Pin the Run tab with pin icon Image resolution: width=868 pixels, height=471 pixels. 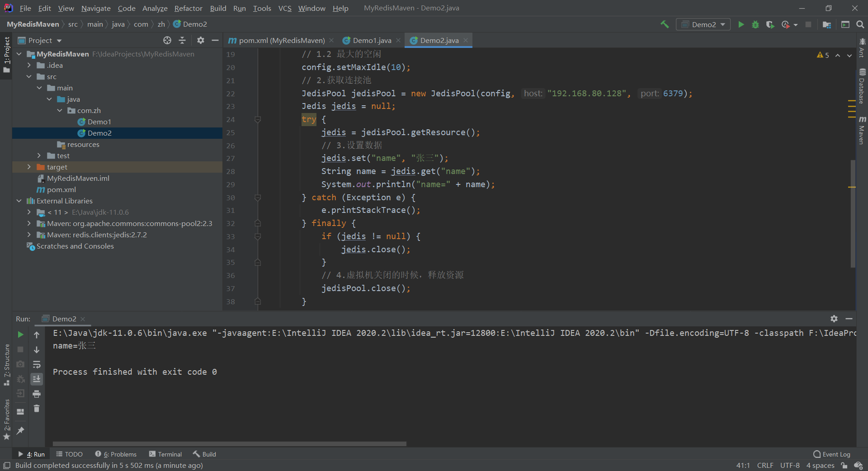coord(20,431)
